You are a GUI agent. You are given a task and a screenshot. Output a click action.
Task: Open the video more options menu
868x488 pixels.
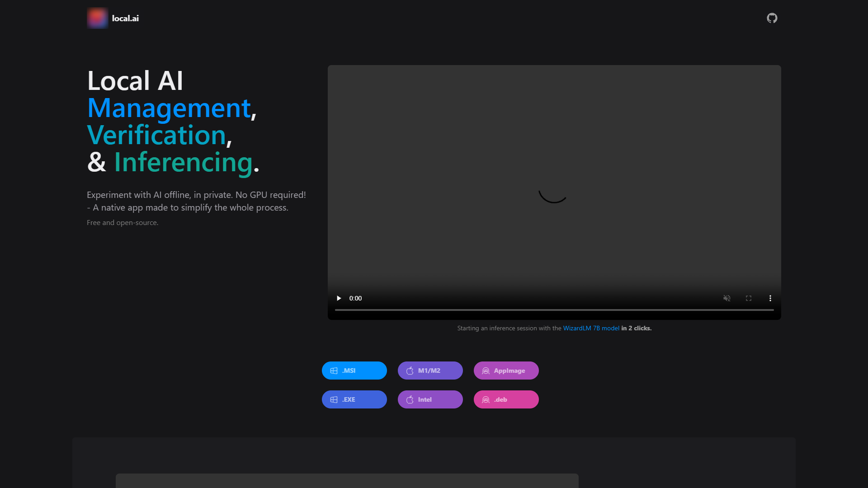click(770, 298)
